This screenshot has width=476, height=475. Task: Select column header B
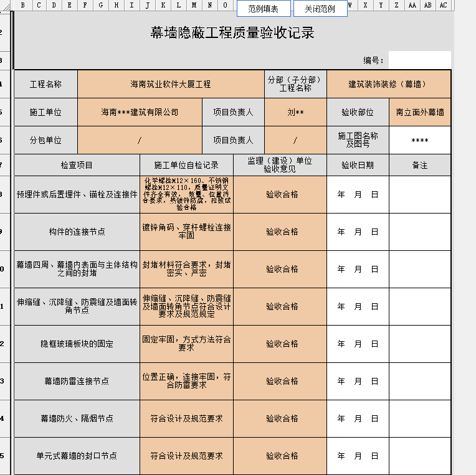click(x=23, y=5)
